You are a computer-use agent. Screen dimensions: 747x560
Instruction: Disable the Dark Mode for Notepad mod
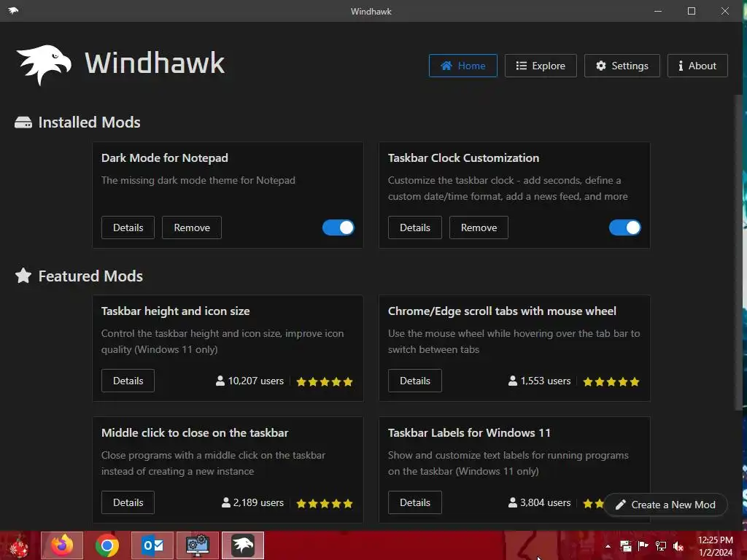pyautogui.click(x=338, y=227)
